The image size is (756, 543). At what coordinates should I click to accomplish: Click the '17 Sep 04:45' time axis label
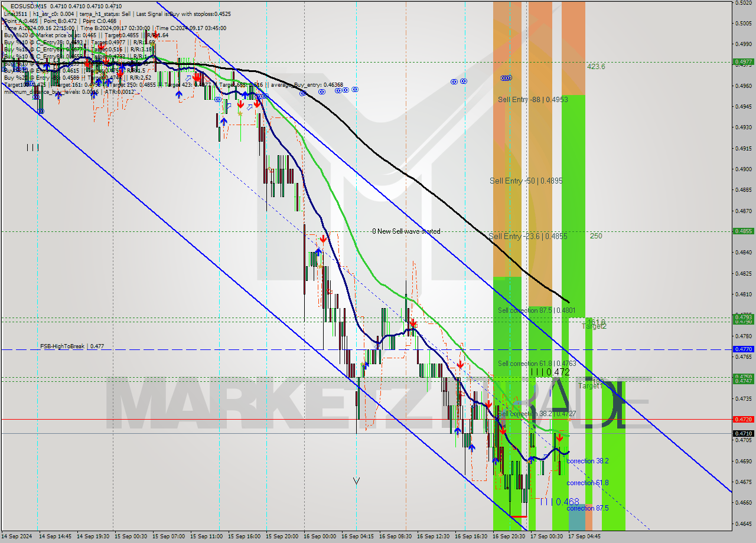click(584, 537)
